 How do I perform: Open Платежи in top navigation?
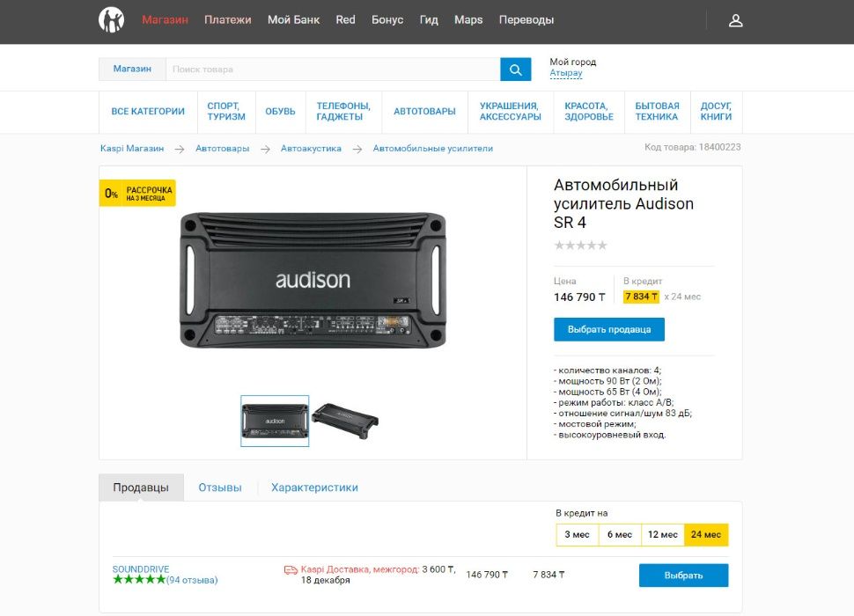228,20
